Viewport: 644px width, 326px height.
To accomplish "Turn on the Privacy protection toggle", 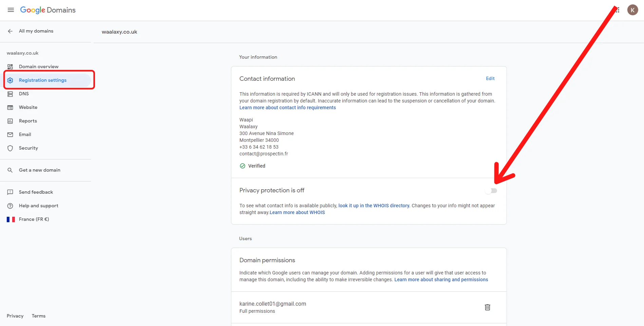I will (x=491, y=191).
